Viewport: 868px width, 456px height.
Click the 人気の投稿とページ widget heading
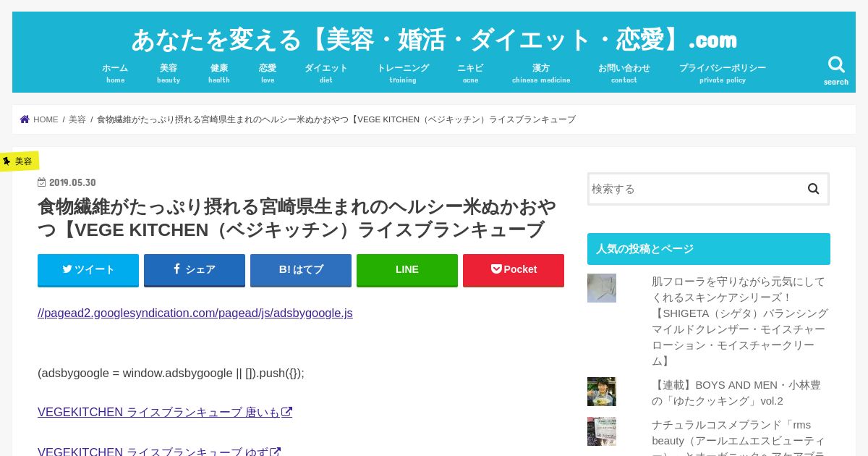[x=709, y=249]
